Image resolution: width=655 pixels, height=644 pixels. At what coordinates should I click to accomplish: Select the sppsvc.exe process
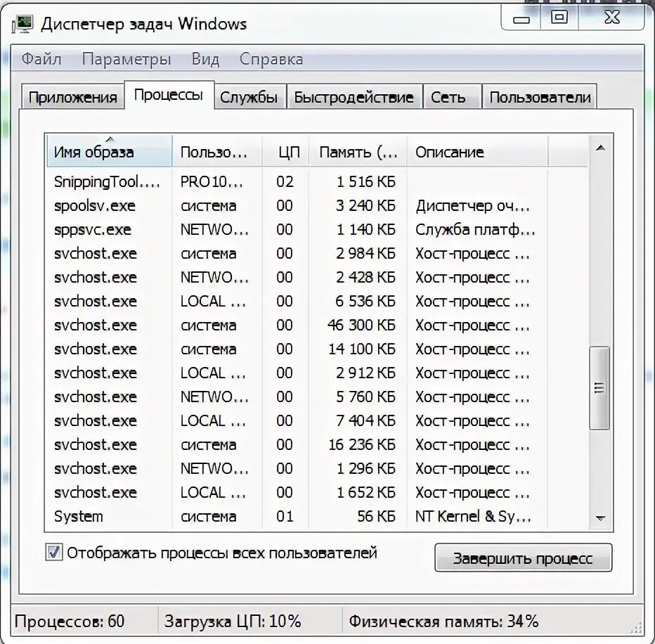click(317, 229)
